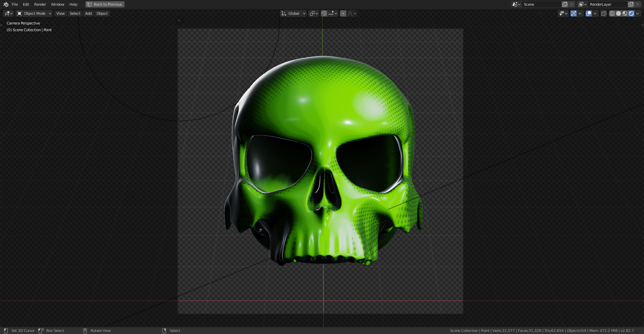Switch to Material Preview shading
Screen dimensions: 644x334
click(x=625, y=13)
